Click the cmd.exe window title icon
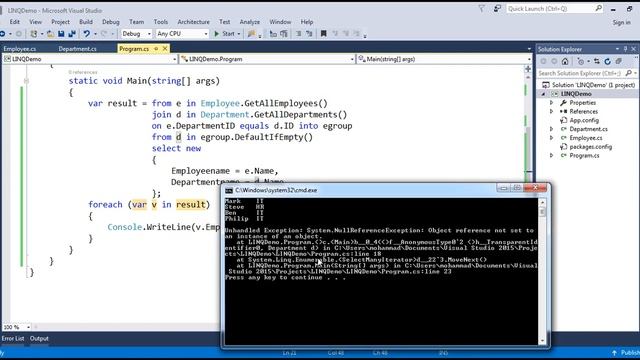This screenshot has height=360, width=640. tap(229, 190)
